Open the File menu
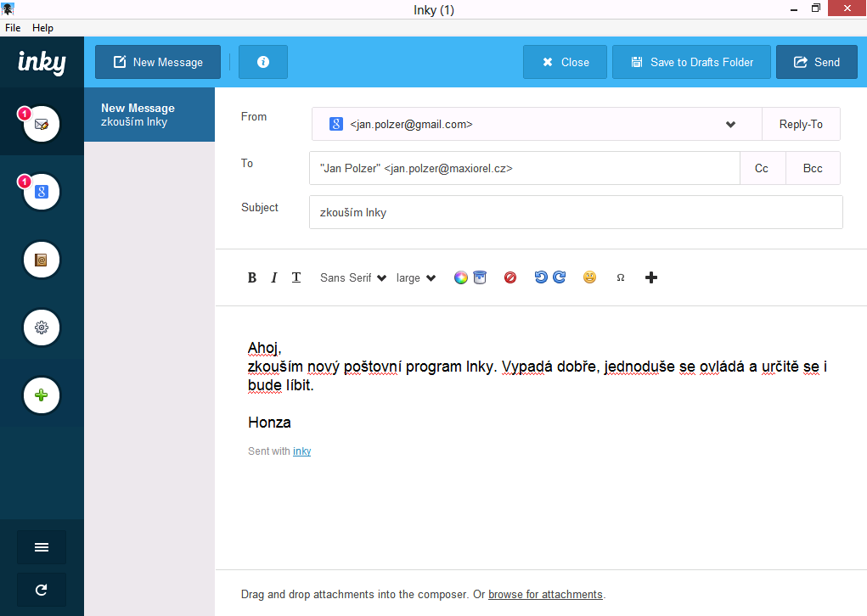 (13, 28)
